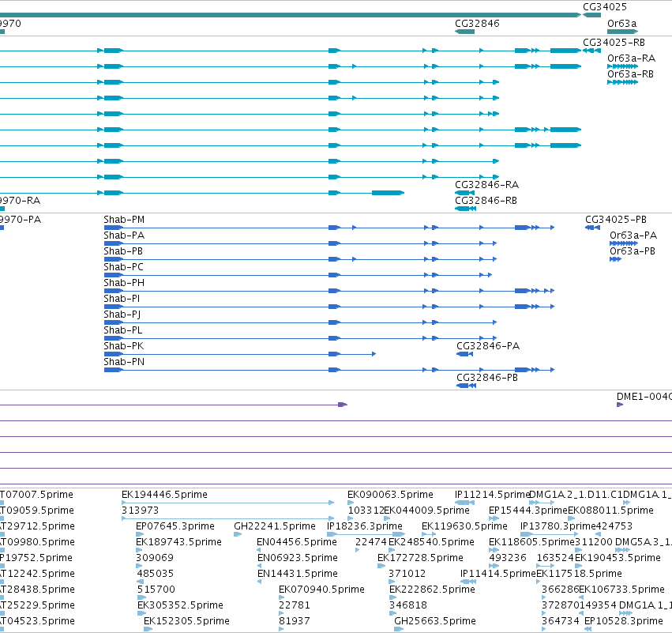Image resolution: width=672 pixels, height=633 pixels.
Task: Open the EK305352.5prime EST label
Action: tap(180, 605)
